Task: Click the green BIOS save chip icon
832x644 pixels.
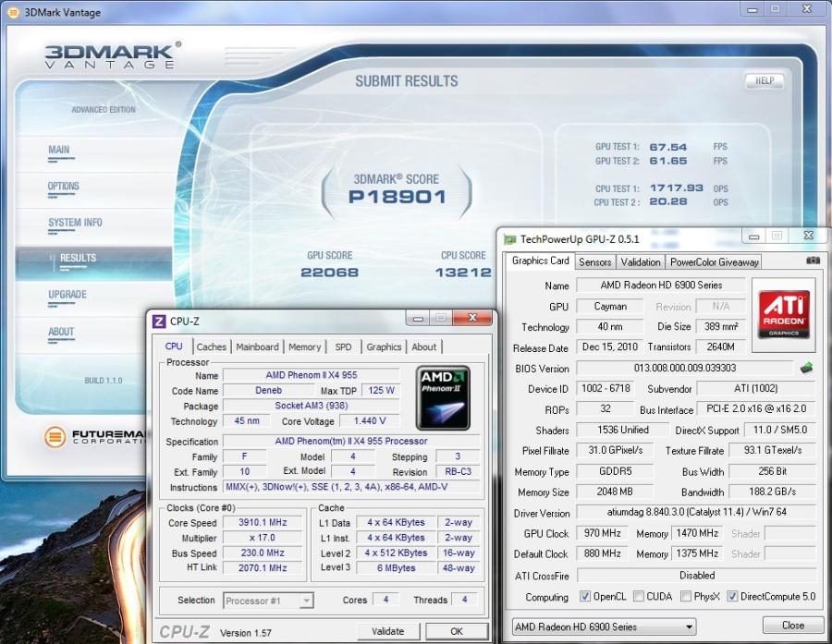Action: pyautogui.click(x=806, y=367)
